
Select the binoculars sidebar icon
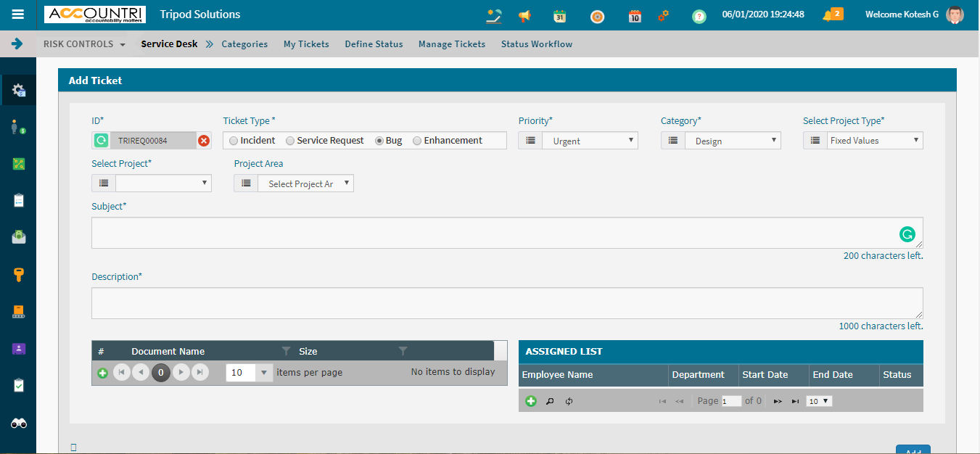point(19,423)
